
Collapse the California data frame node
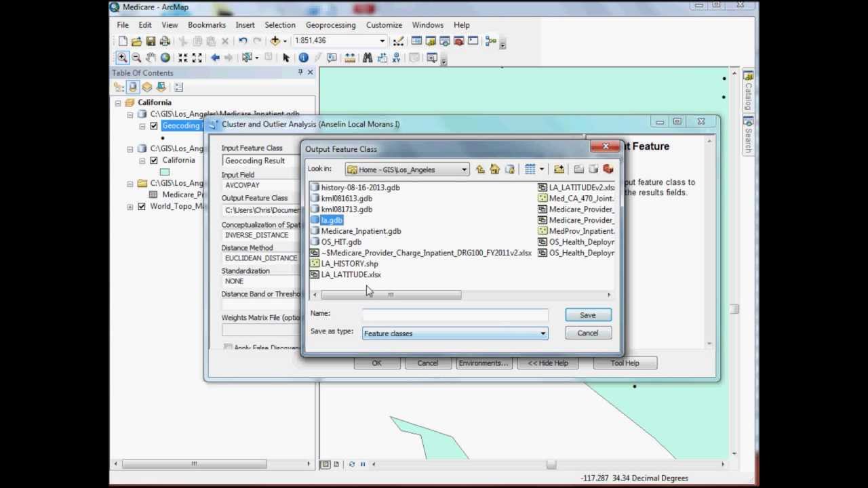pos(118,103)
